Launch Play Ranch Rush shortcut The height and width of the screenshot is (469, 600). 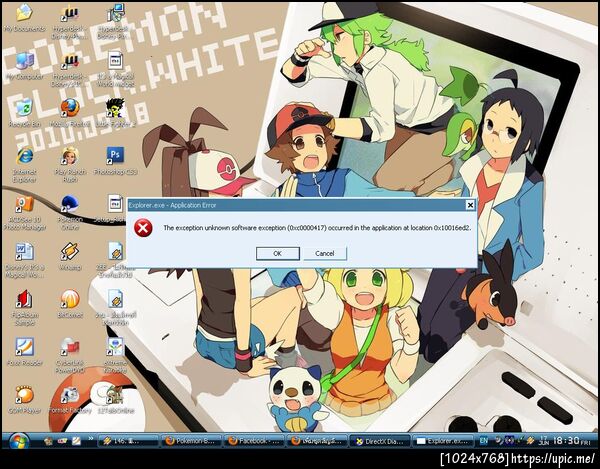[x=70, y=165]
